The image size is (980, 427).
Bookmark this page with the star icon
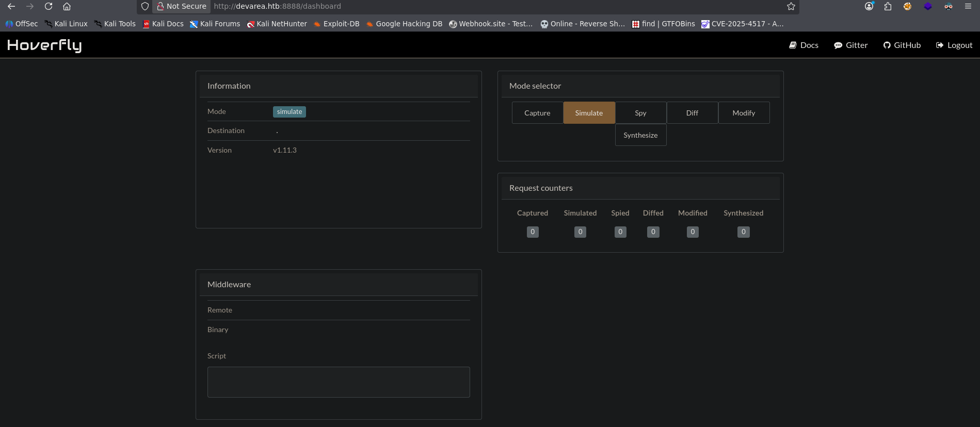click(x=791, y=6)
